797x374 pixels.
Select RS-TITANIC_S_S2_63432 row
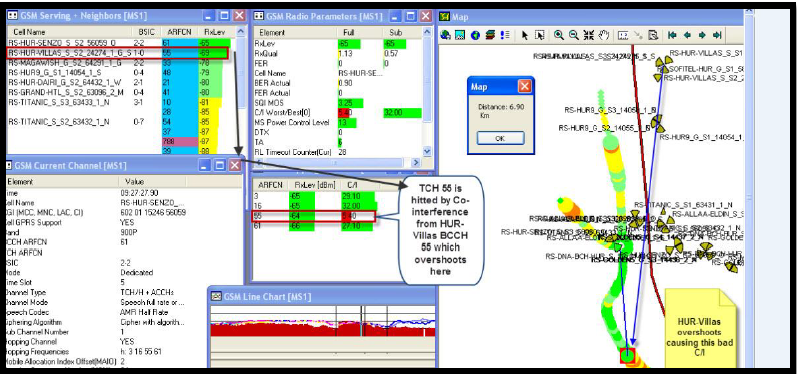click(119, 122)
